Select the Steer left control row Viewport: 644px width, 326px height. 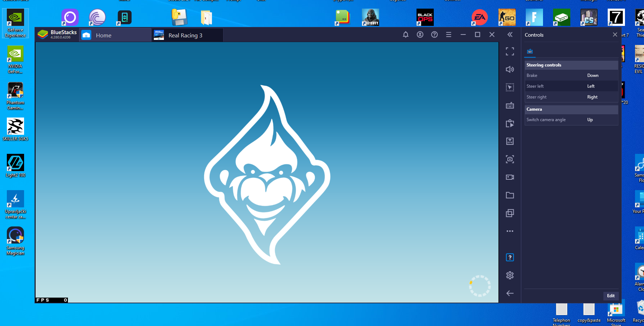(571, 86)
